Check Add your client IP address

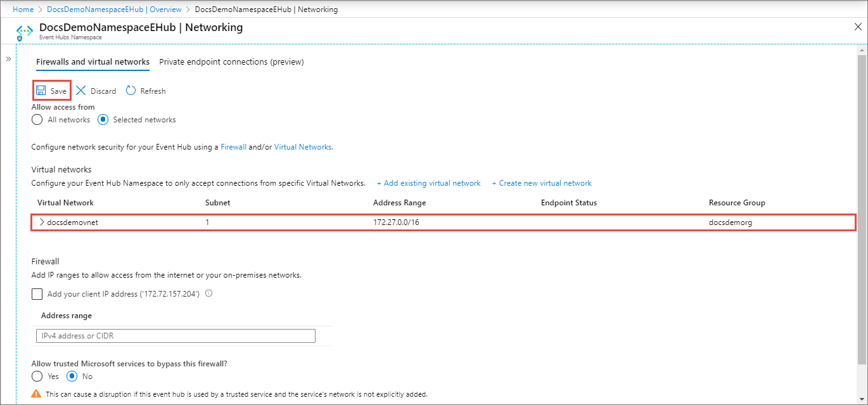coord(37,294)
